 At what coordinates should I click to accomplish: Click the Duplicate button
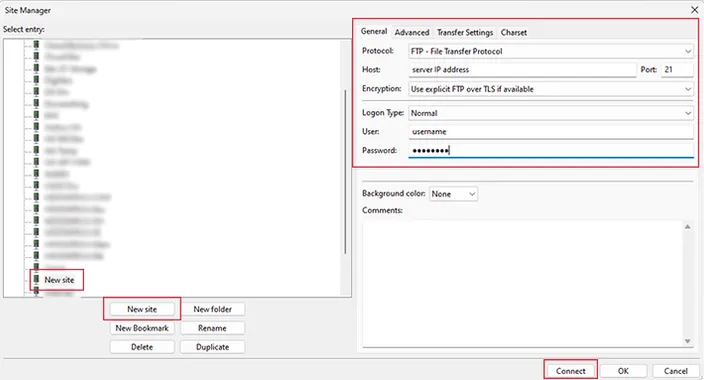click(x=212, y=347)
